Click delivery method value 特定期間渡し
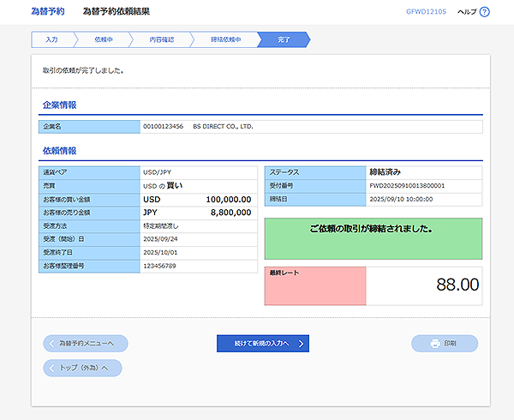The height and width of the screenshot is (420, 514). (161, 226)
